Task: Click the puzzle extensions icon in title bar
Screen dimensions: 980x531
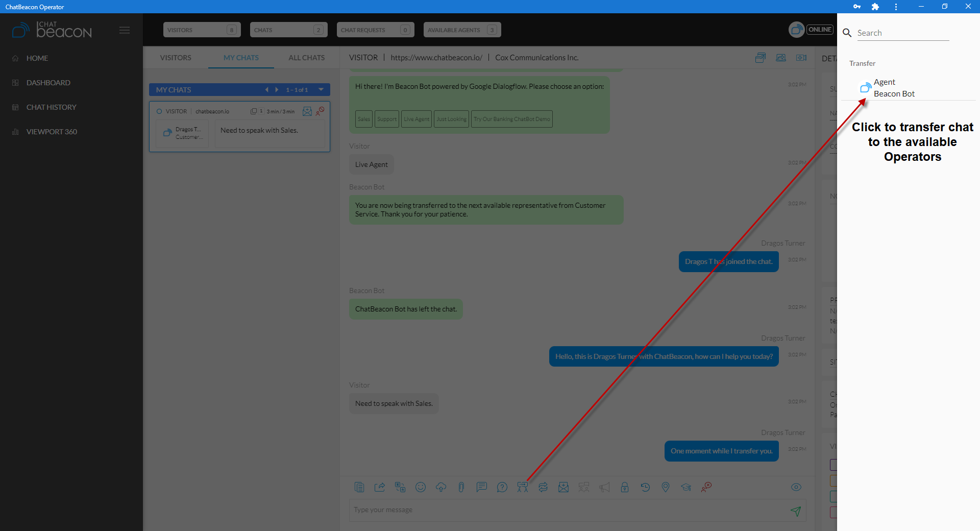Action: click(875, 7)
